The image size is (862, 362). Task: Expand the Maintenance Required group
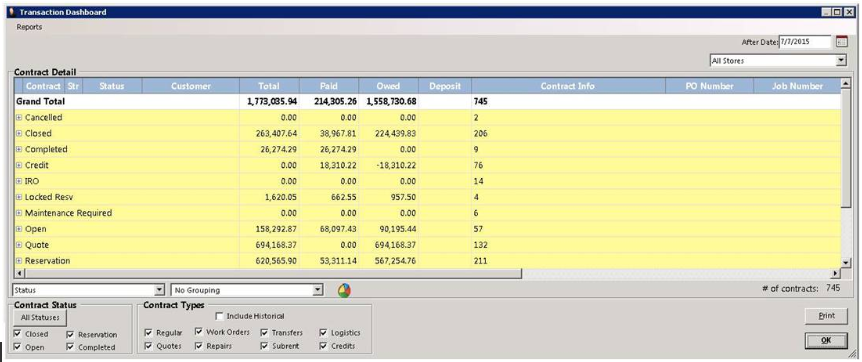pyautogui.click(x=19, y=213)
